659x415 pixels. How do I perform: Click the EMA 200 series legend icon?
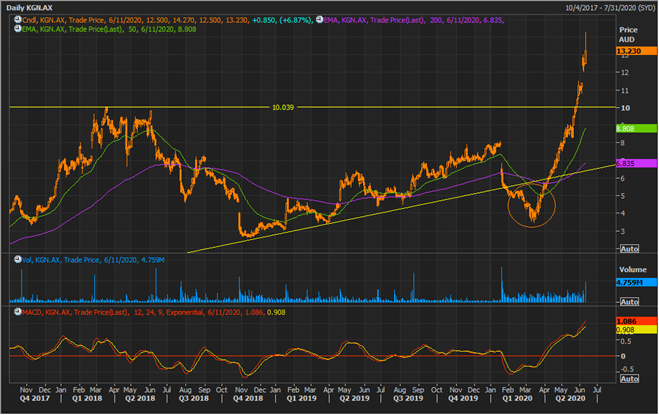(320, 20)
